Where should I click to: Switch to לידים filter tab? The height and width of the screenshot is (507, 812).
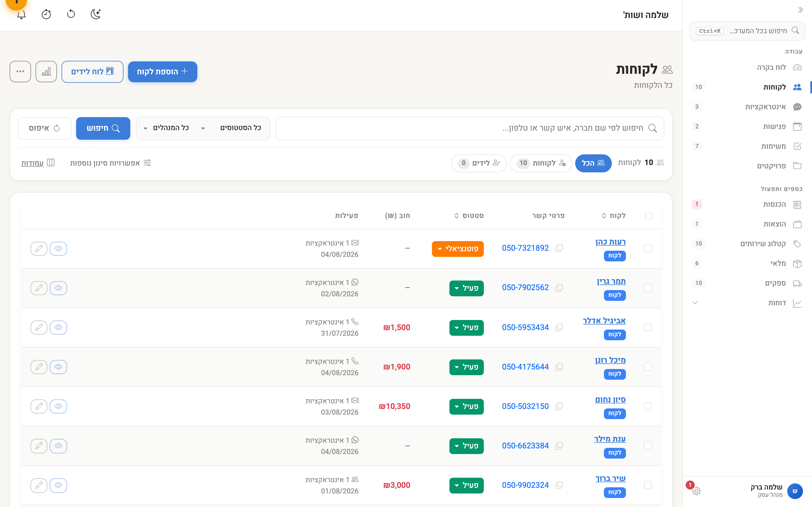click(x=479, y=163)
